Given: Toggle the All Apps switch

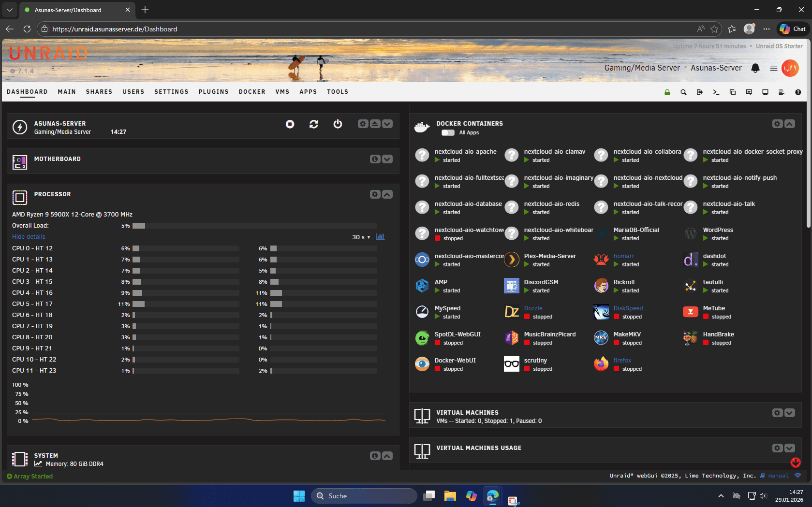Looking at the screenshot, I should [x=448, y=133].
